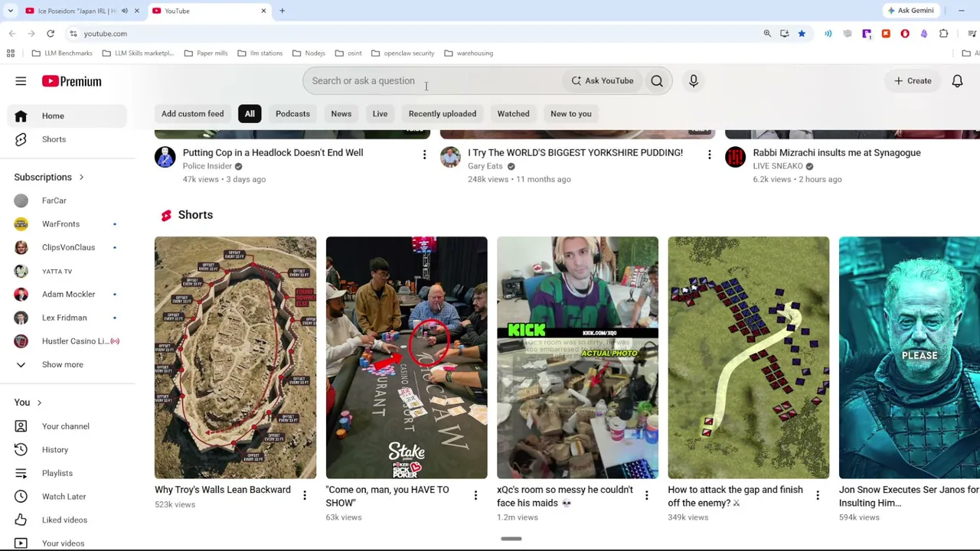980x551 pixels.
Task: Click the orange extension icon in toolbar
Action: pyautogui.click(x=886, y=34)
